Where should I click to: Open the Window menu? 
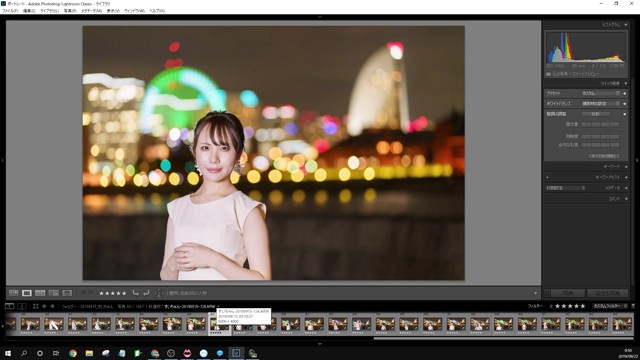(134, 11)
